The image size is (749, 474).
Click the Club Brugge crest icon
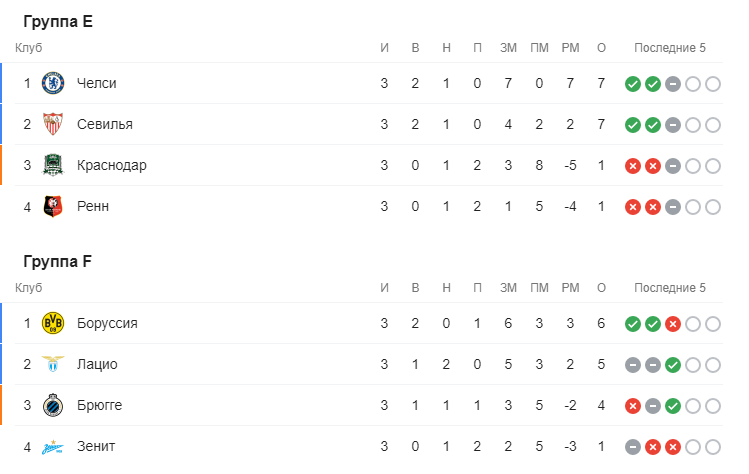click(53, 405)
